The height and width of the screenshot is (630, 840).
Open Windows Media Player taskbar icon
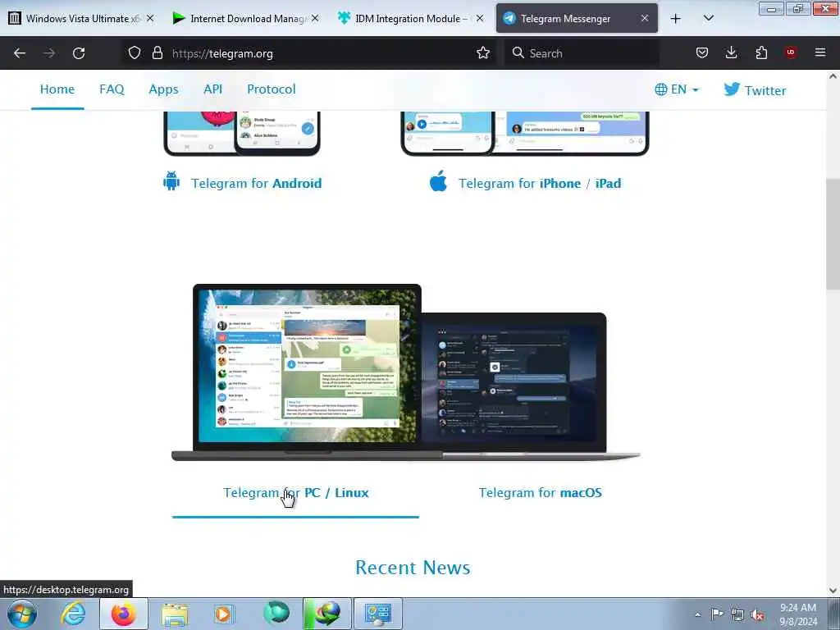223,614
